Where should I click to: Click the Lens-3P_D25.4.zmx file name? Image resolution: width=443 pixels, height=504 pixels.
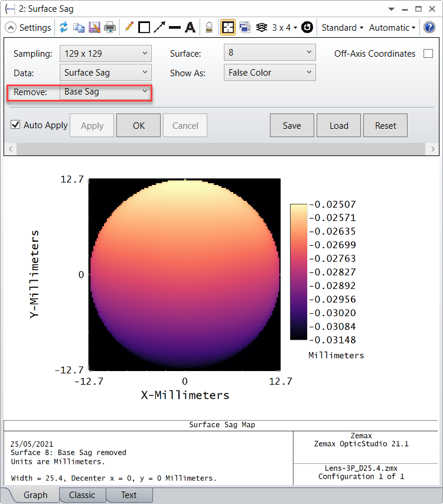[361, 468]
